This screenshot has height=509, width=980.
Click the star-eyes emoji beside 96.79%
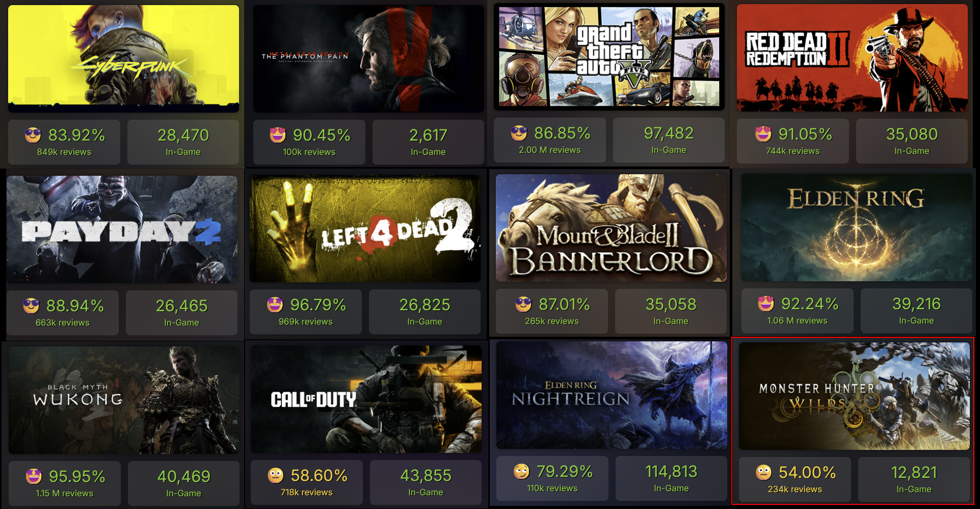click(x=275, y=305)
